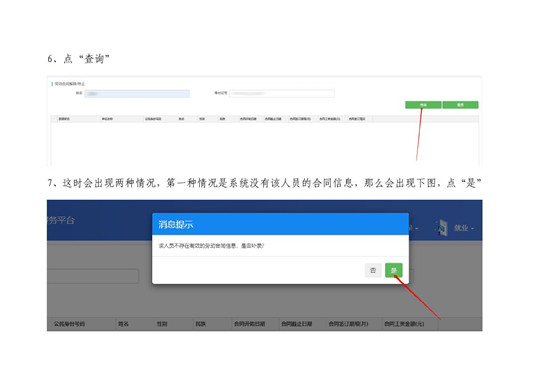Screen dimensions: 550x389
Task: Select the 性别 column header in lower table
Action: click(x=162, y=324)
